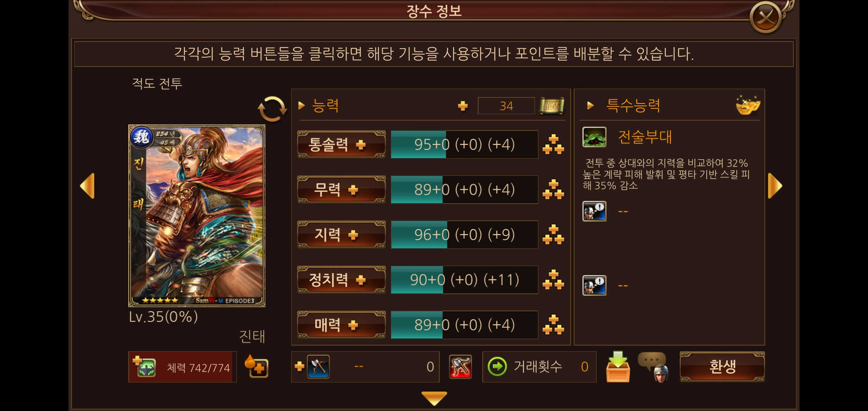The width and height of the screenshot is (868, 411).
Task: Click the orange storage box download icon
Action: (x=618, y=366)
